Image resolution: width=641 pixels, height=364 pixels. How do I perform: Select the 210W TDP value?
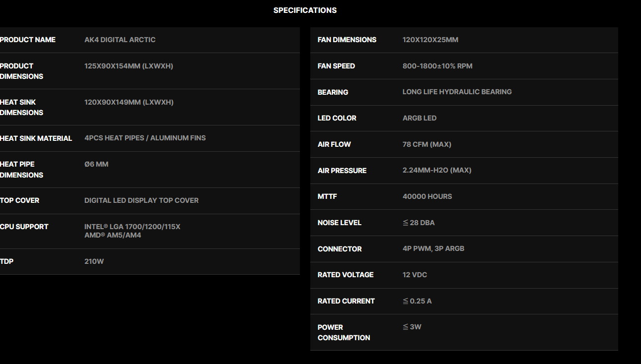pos(94,261)
